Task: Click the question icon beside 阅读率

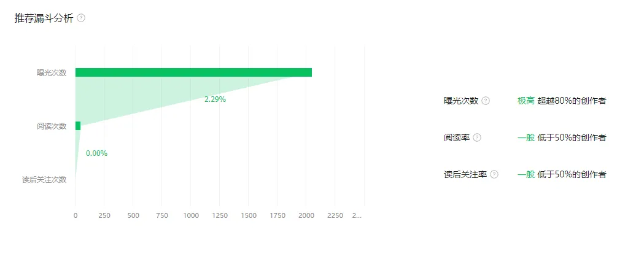Action: point(477,137)
